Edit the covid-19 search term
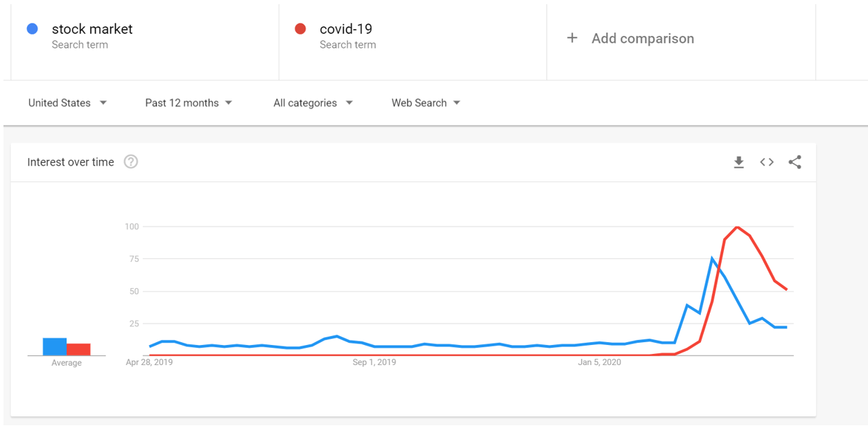Screen dimensions: 868x426 (346, 29)
